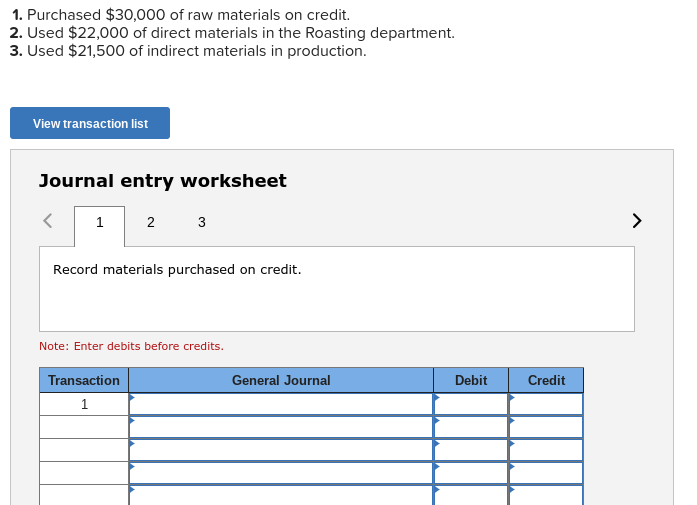The image size is (697, 505).
Task: Click 'Record materials purchased on credit.' text
Action: click(x=177, y=270)
